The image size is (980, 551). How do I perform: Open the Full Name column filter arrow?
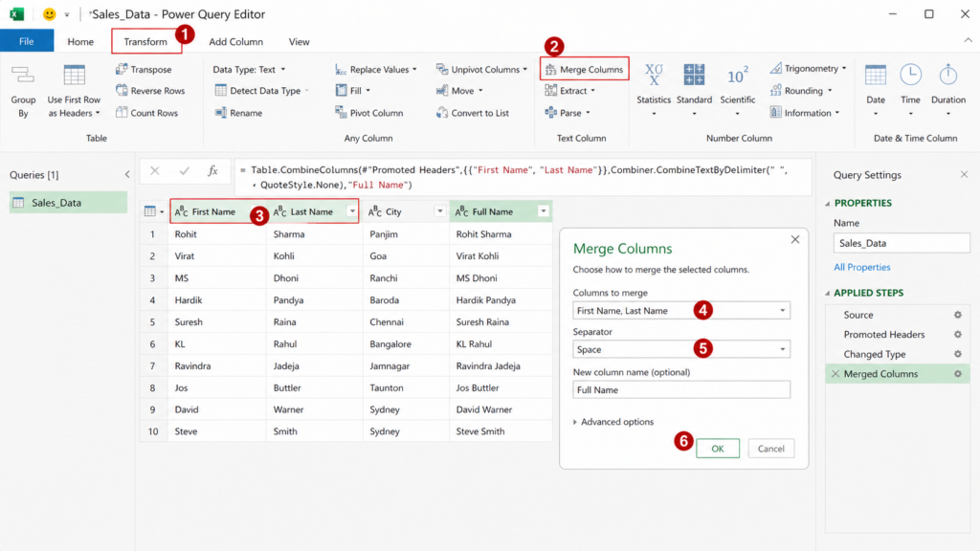[544, 211]
